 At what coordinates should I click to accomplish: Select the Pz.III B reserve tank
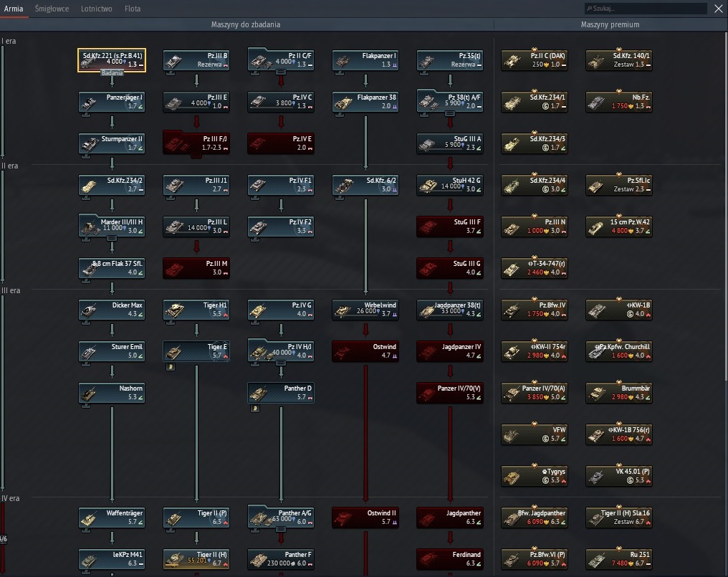(196, 60)
